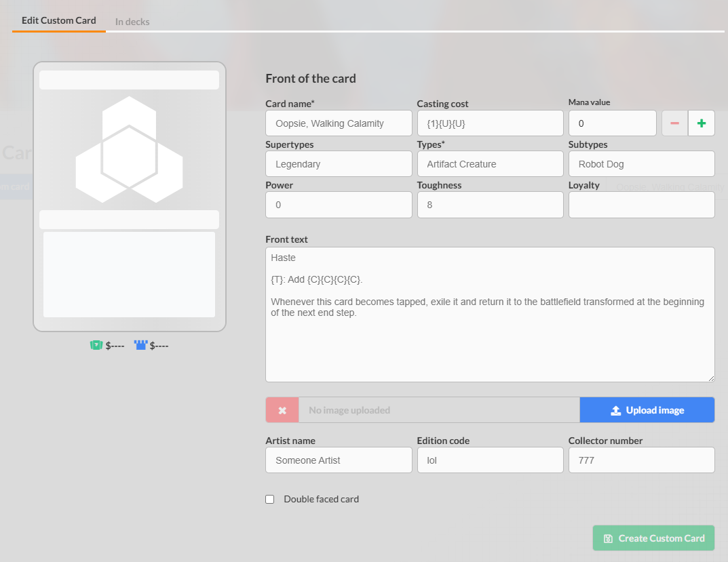Select the Mana value number field
728x562 pixels.
click(612, 123)
